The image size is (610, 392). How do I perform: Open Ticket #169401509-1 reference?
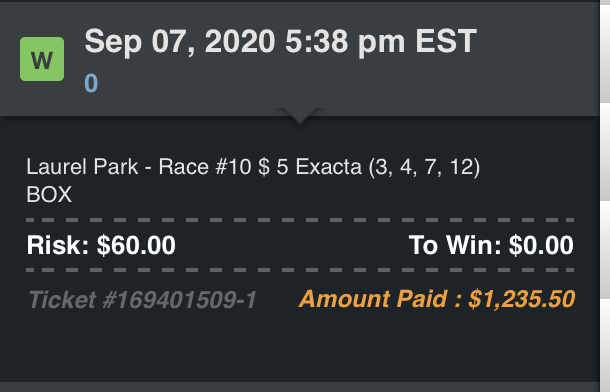point(142,300)
